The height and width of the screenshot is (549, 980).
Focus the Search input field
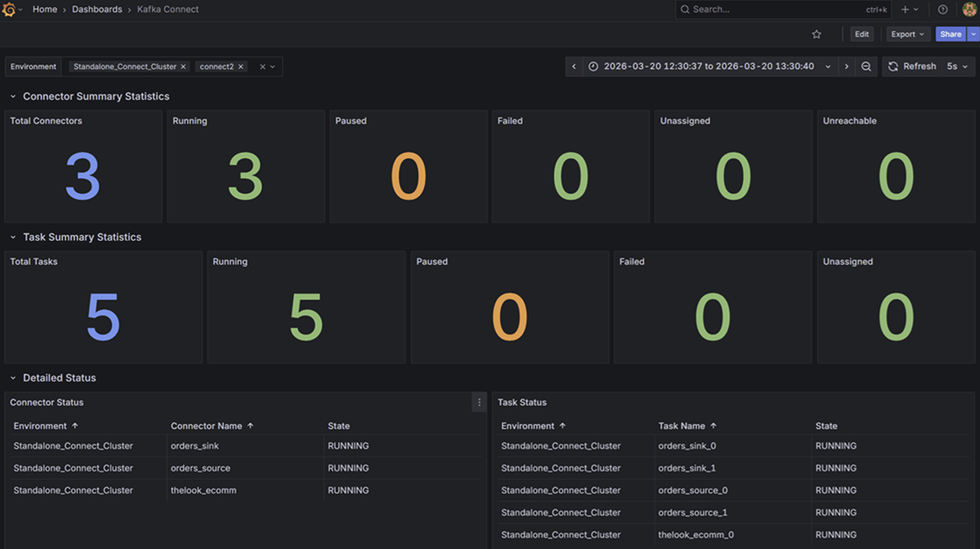(x=783, y=9)
